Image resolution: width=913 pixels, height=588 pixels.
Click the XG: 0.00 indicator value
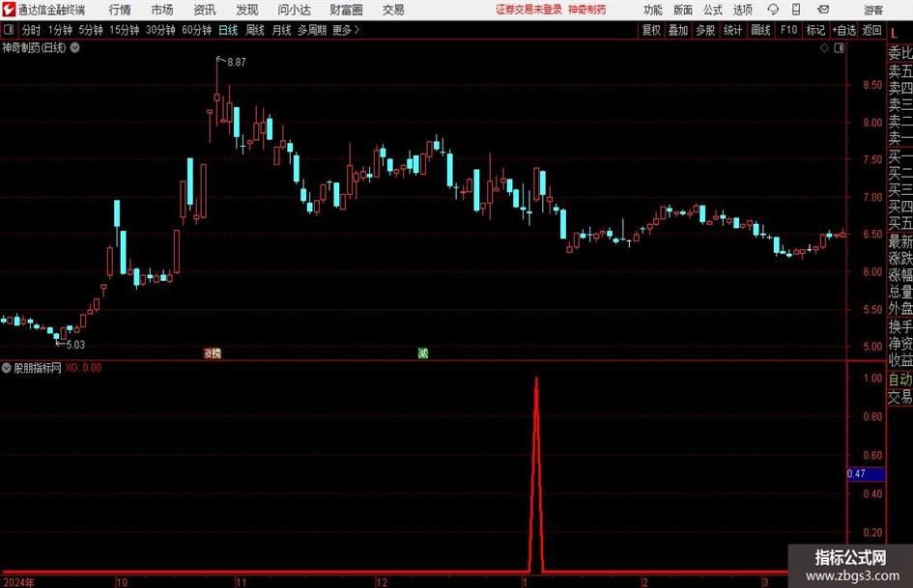(83, 368)
